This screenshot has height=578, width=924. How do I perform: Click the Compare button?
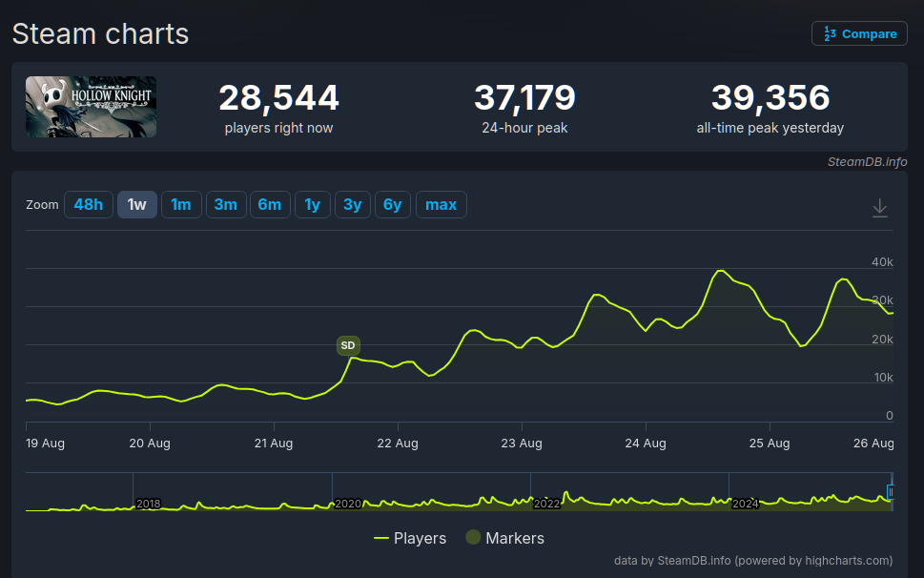[x=859, y=33]
